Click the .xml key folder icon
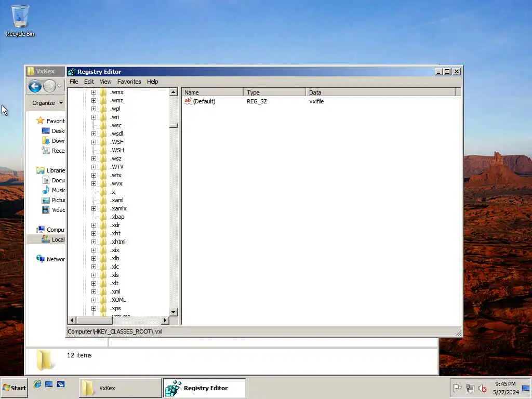Viewport: 532px width, 399px height. [x=103, y=292]
